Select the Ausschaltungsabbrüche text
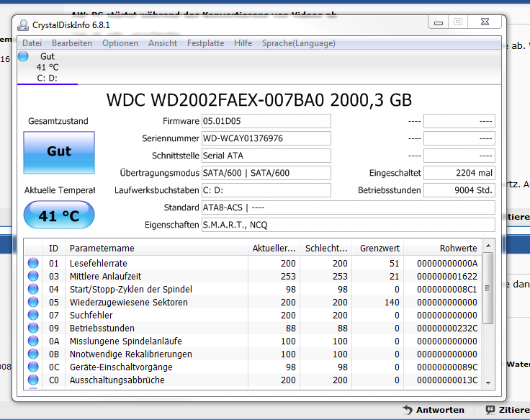Image resolution: width=530 pixels, height=420 pixels. pos(117,380)
